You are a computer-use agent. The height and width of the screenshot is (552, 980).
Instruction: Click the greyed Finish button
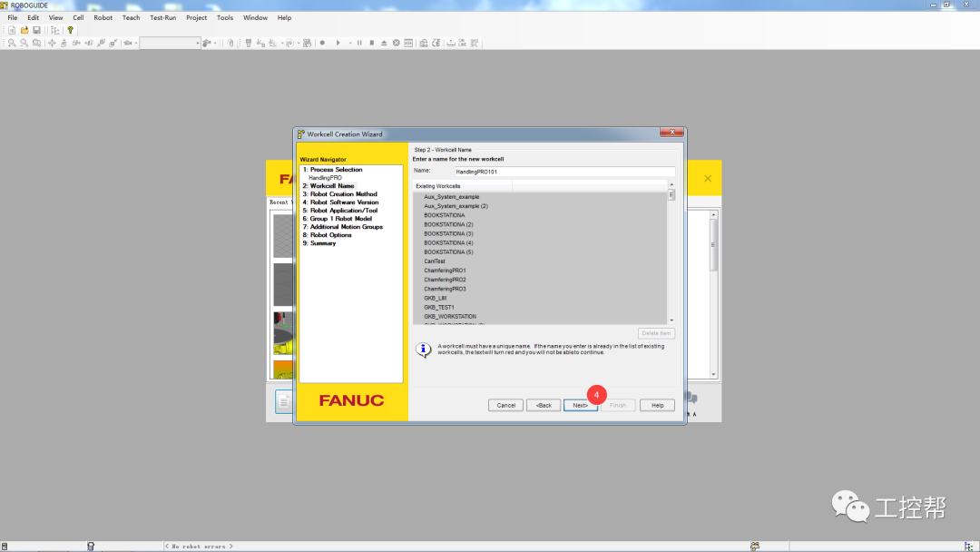point(618,405)
